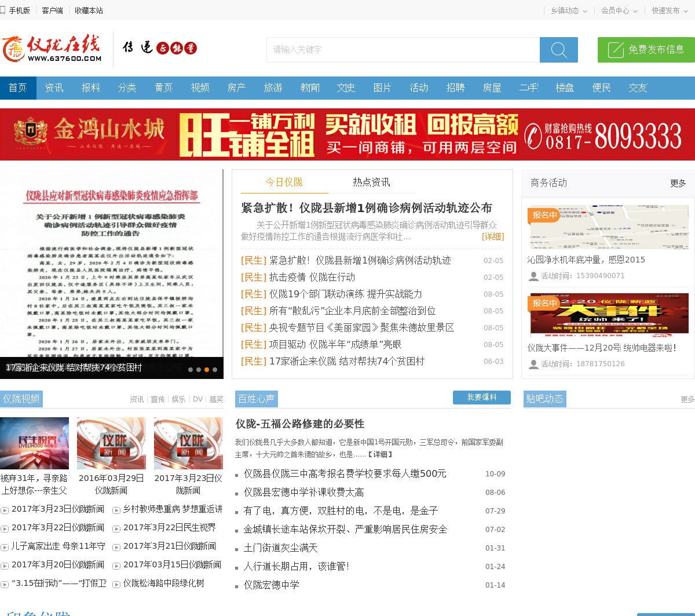The width and height of the screenshot is (695, 616).
Task: Expand the 乡镇动态 dropdown
Action: [569, 10]
